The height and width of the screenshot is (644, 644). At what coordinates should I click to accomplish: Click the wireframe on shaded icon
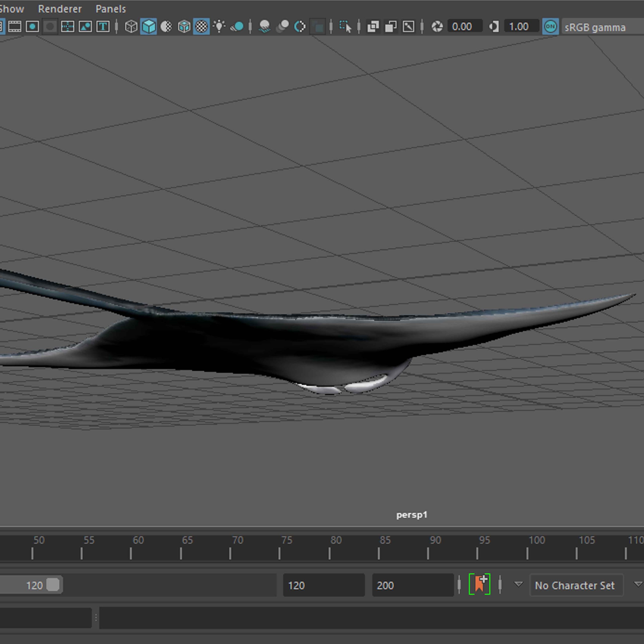tap(184, 27)
